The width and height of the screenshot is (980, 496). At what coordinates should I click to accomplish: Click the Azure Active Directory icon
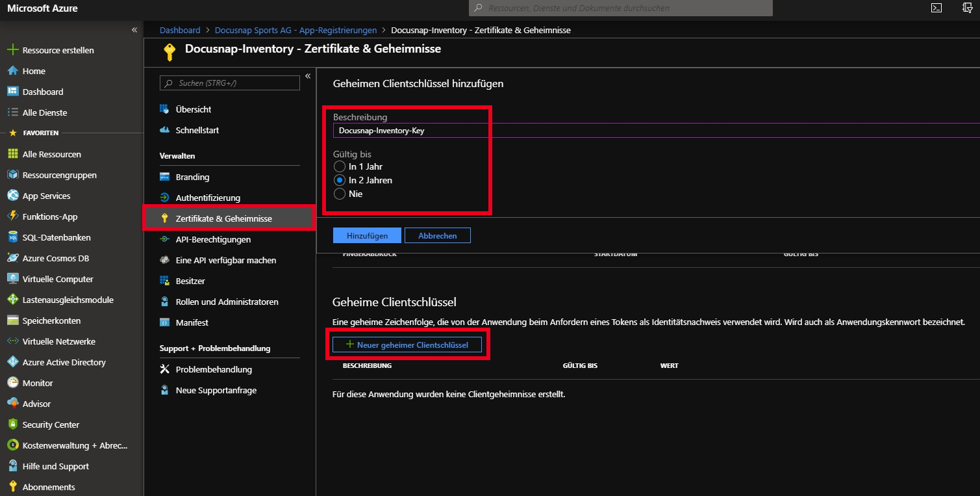click(x=12, y=362)
